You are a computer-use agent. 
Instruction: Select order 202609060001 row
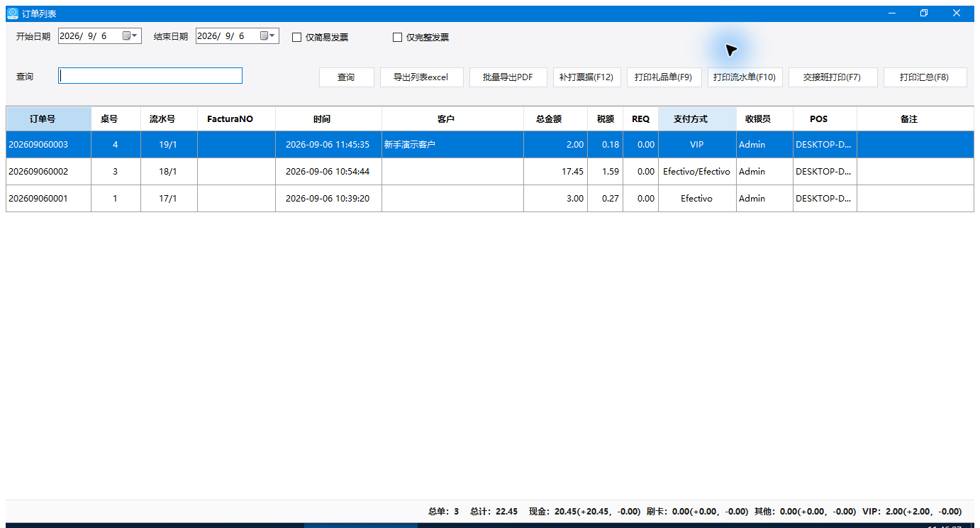(x=490, y=199)
